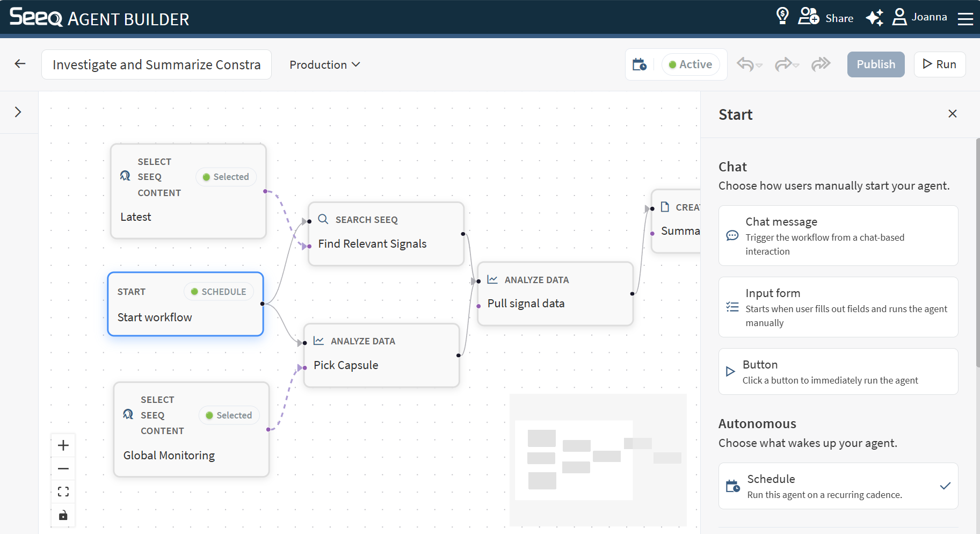Viewport: 980px width, 534px height.
Task: Select the Input form trigger option
Action: click(838, 307)
